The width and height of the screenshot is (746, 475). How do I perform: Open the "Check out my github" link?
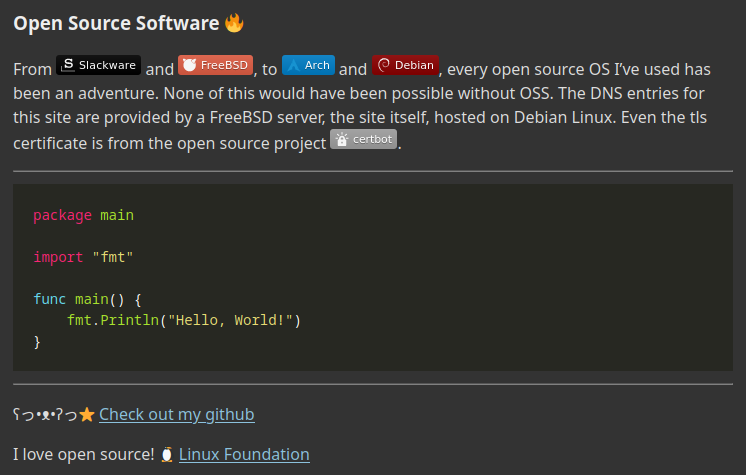[x=176, y=414]
